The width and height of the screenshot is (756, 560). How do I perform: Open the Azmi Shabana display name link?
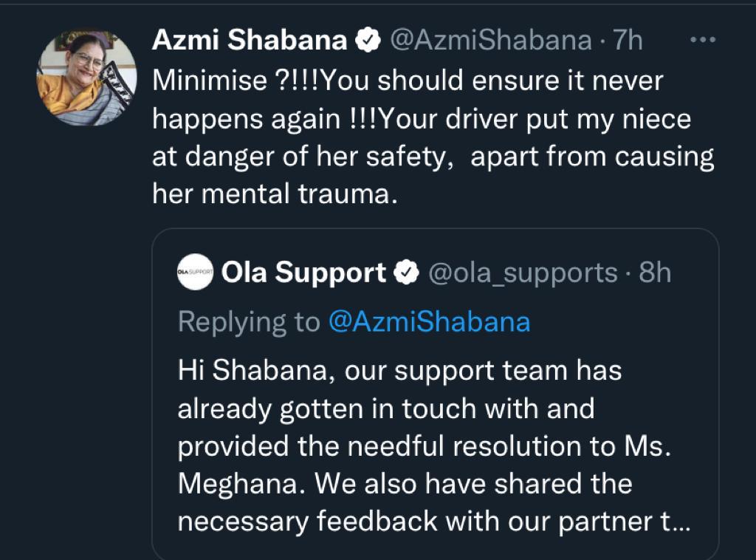coord(250,41)
